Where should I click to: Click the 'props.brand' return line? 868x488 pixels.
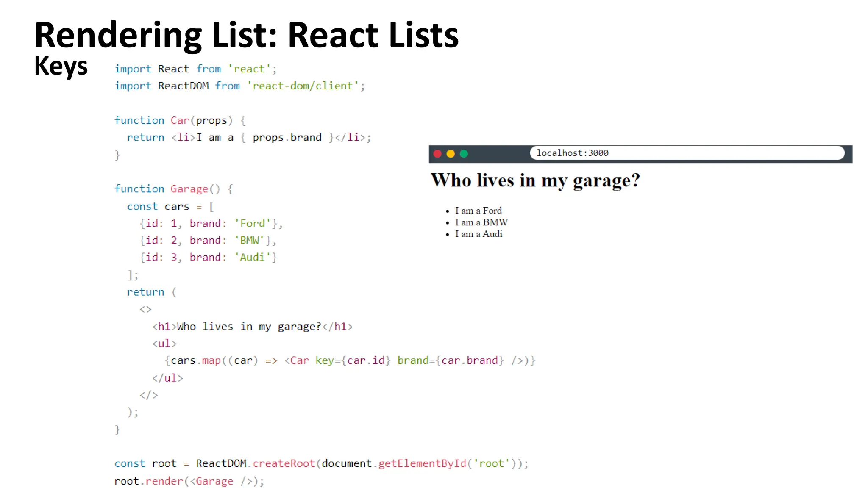click(x=249, y=138)
